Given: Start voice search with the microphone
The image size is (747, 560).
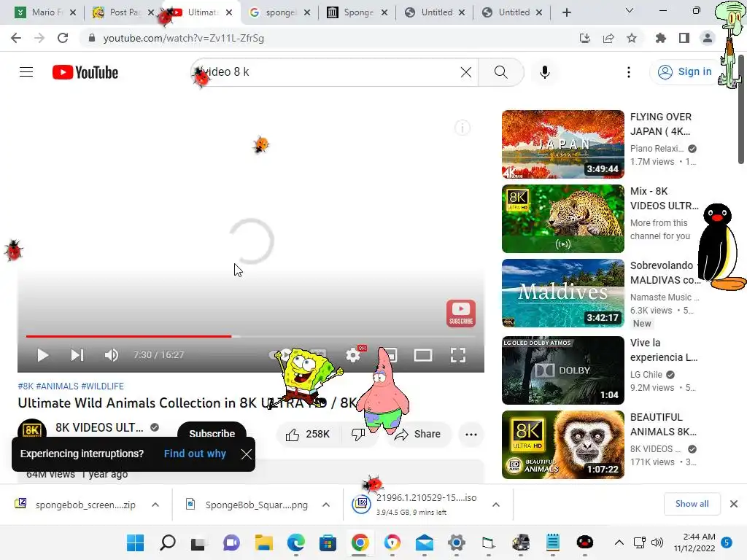Looking at the screenshot, I should point(544,72).
